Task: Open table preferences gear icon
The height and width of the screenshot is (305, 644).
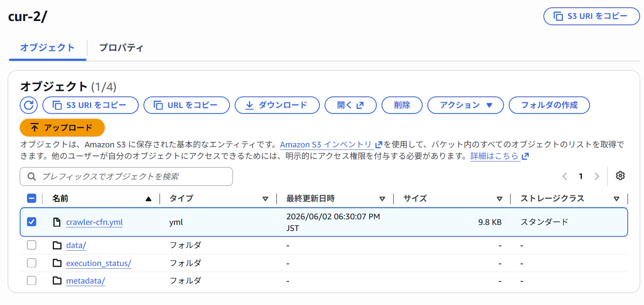Action: (620, 176)
